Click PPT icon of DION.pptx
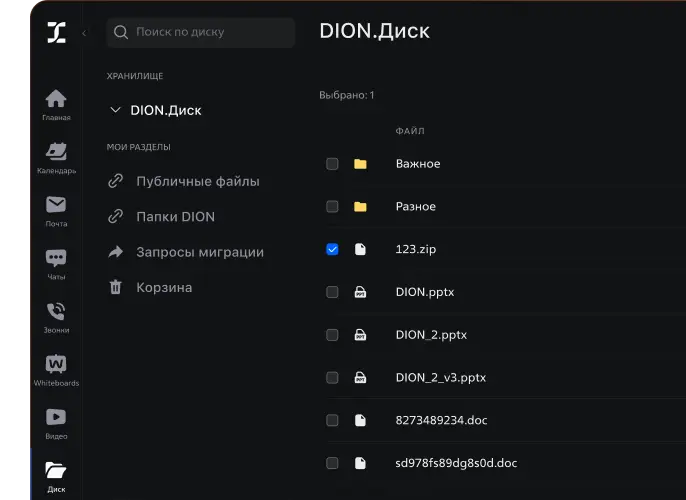The image size is (686, 500). click(360, 292)
